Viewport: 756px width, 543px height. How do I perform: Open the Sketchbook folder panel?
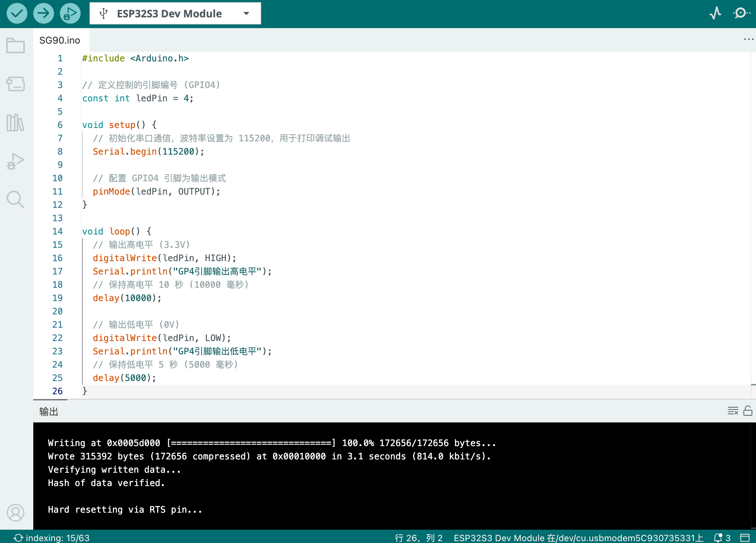coord(16,46)
